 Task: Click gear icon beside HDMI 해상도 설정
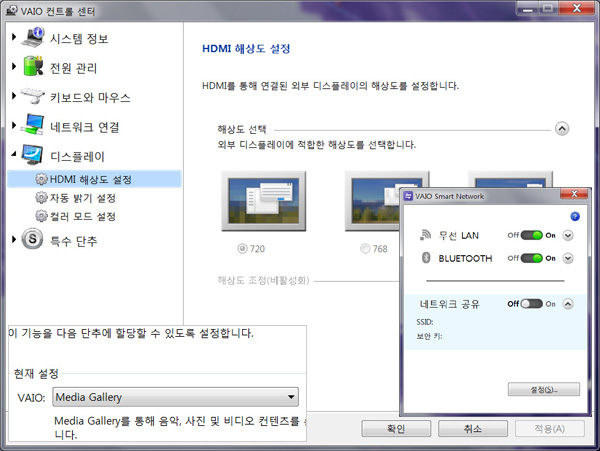click(41, 179)
